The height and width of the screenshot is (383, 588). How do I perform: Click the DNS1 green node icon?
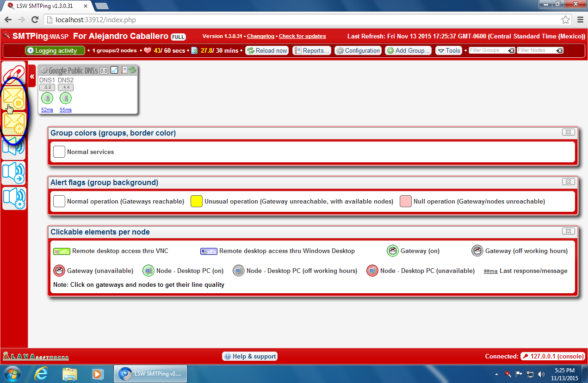coord(47,98)
